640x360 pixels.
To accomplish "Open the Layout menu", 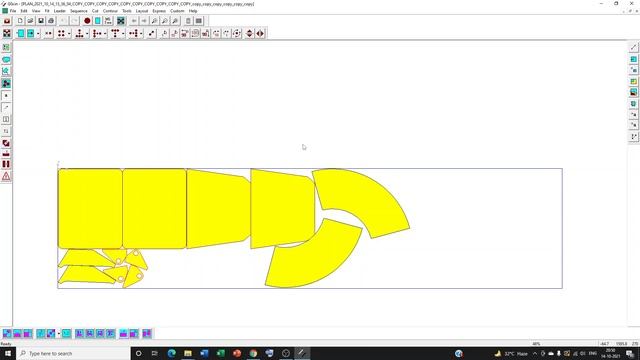I will point(142,11).
